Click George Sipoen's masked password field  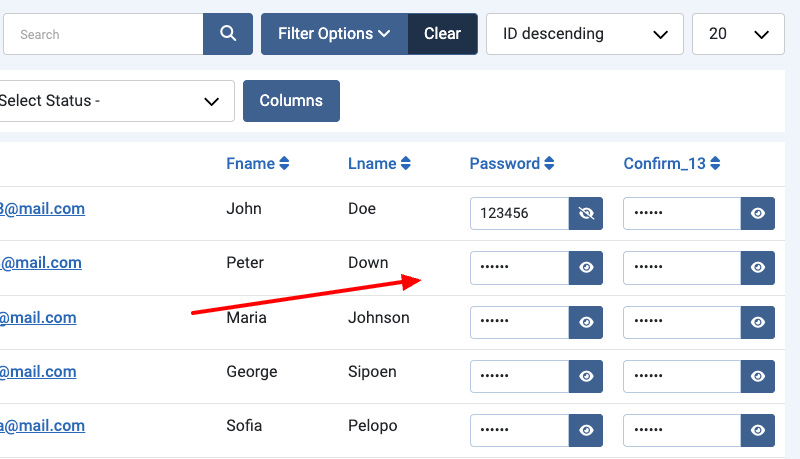519,376
